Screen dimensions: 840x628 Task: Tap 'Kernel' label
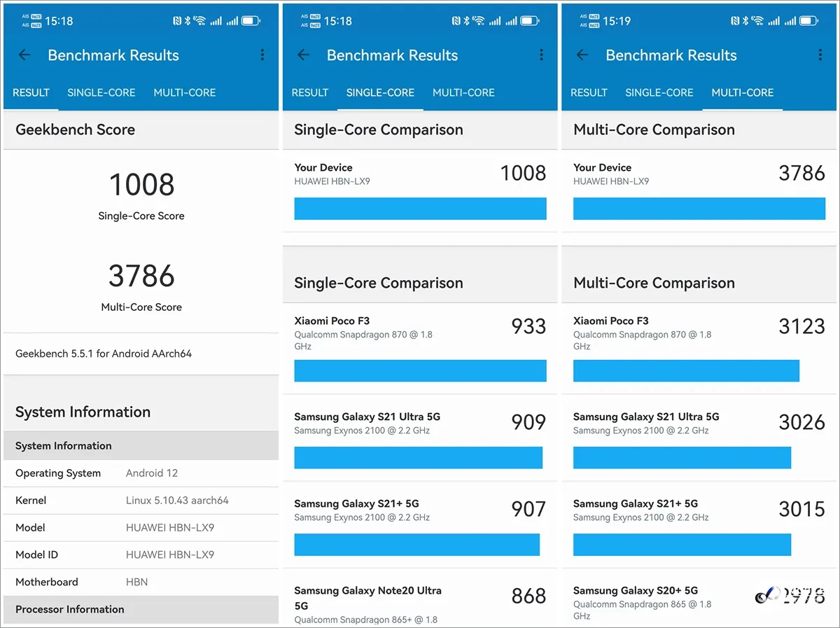pyautogui.click(x=31, y=501)
